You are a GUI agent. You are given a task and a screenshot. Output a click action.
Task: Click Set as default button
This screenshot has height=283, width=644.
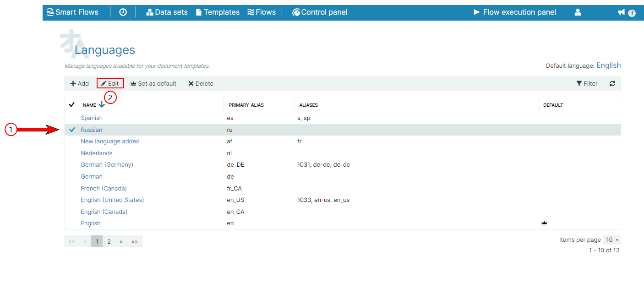tap(153, 84)
